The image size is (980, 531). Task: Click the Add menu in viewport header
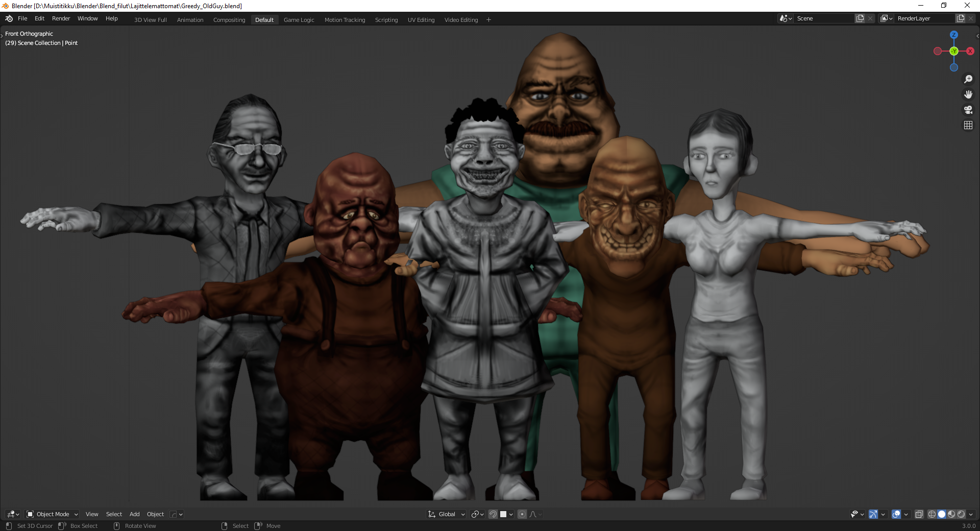pyautogui.click(x=134, y=514)
